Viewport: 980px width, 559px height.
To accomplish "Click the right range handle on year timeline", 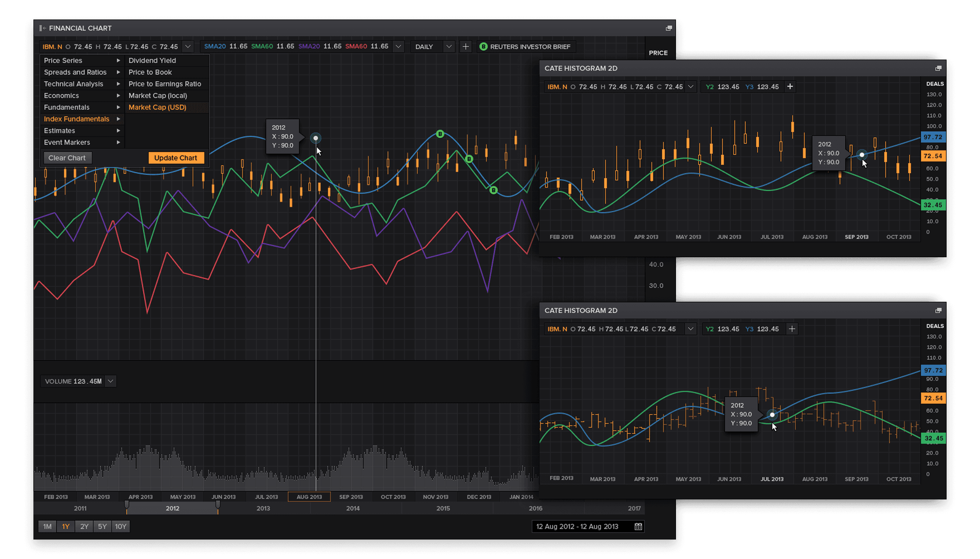I will pos(218,505).
